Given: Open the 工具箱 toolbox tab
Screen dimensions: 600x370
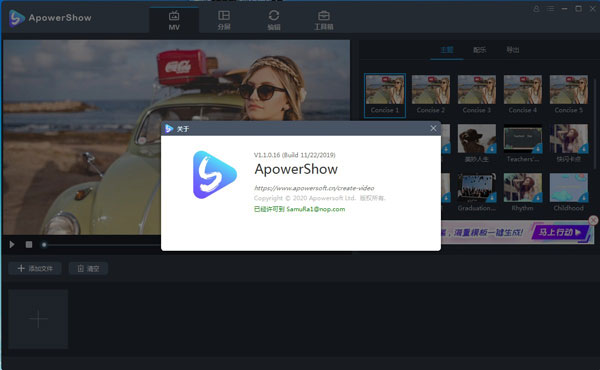Looking at the screenshot, I should tap(324, 20).
